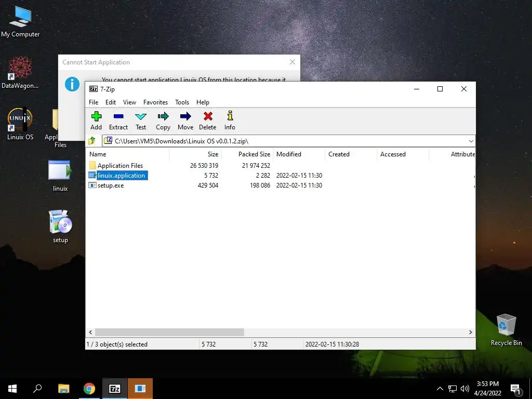Click the scrollbar right arrow
The image size is (532, 399).
(x=471, y=332)
